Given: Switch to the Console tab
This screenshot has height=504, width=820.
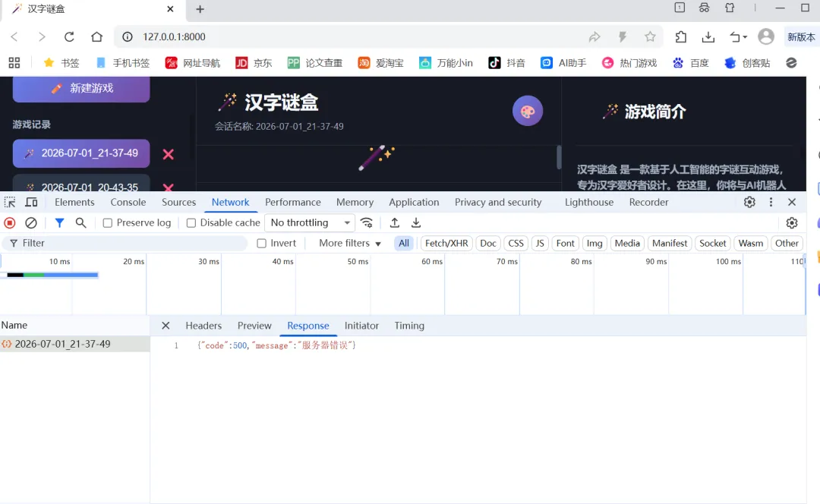Looking at the screenshot, I should [x=128, y=203].
